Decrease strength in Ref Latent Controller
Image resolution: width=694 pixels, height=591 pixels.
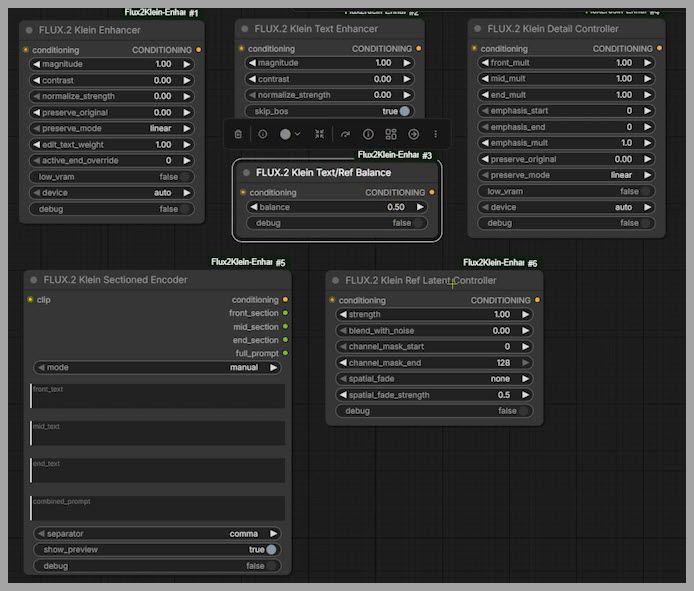pyautogui.click(x=342, y=315)
